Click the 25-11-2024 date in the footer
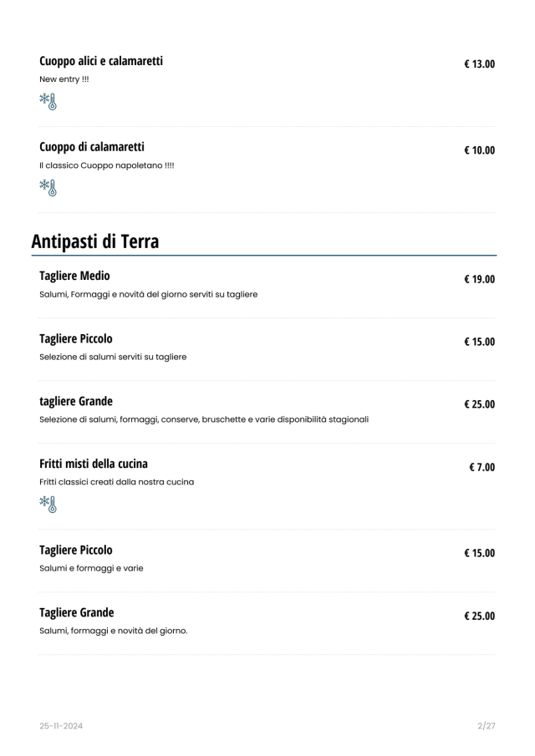This screenshot has width=535, height=756. [61, 726]
